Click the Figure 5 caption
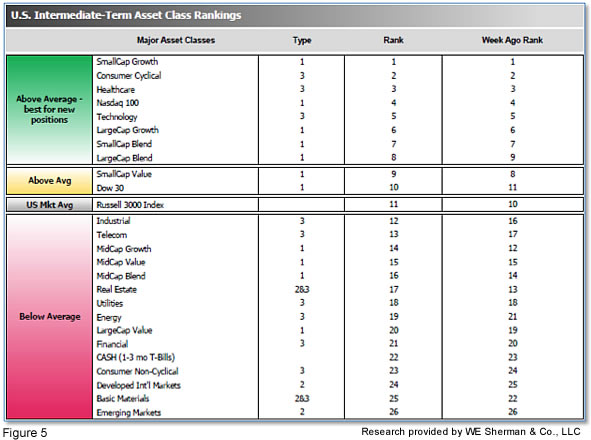This screenshot has width=591, height=440. (x=25, y=432)
